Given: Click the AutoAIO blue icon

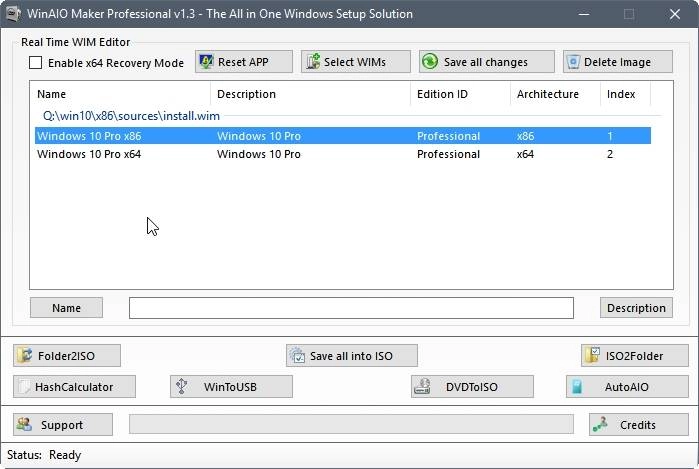Looking at the screenshot, I should (x=577, y=387).
